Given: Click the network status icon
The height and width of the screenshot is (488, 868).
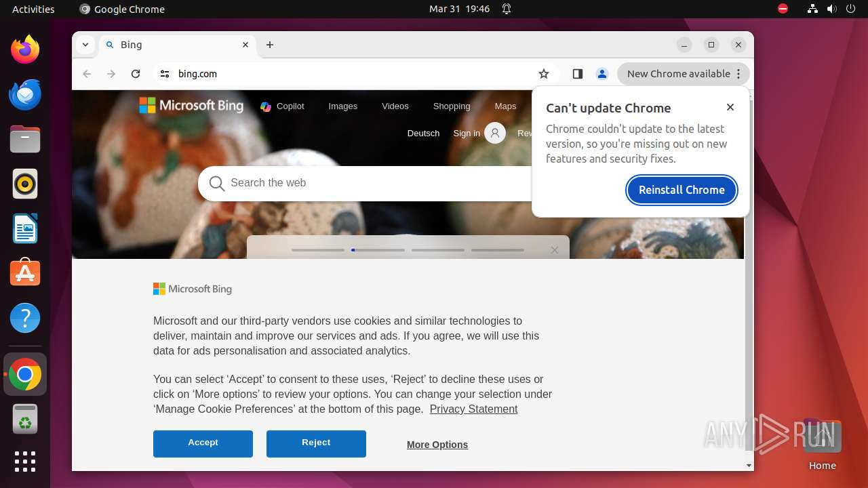Looking at the screenshot, I should click(x=812, y=9).
